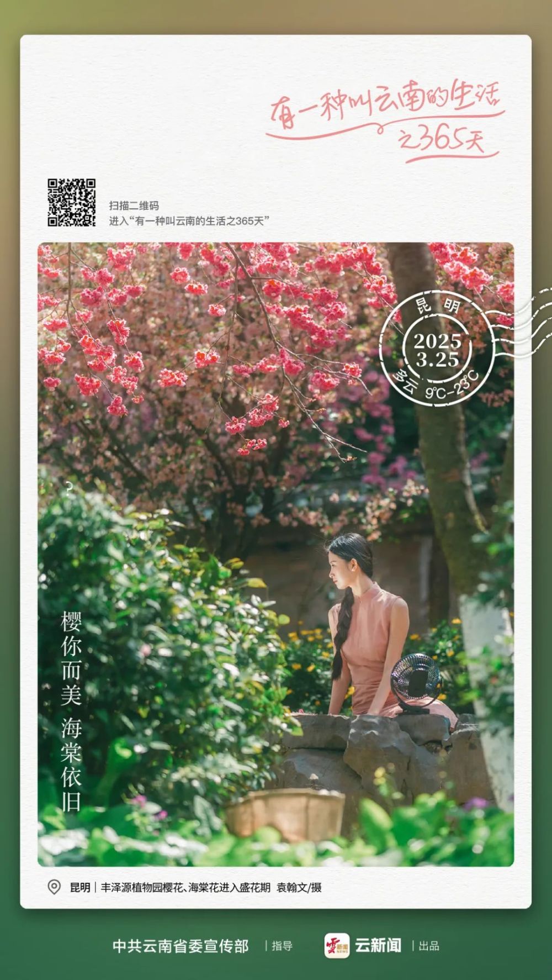The image size is (552, 980).
Task: Click the 扫描二维码 caption text
Action: (134, 206)
